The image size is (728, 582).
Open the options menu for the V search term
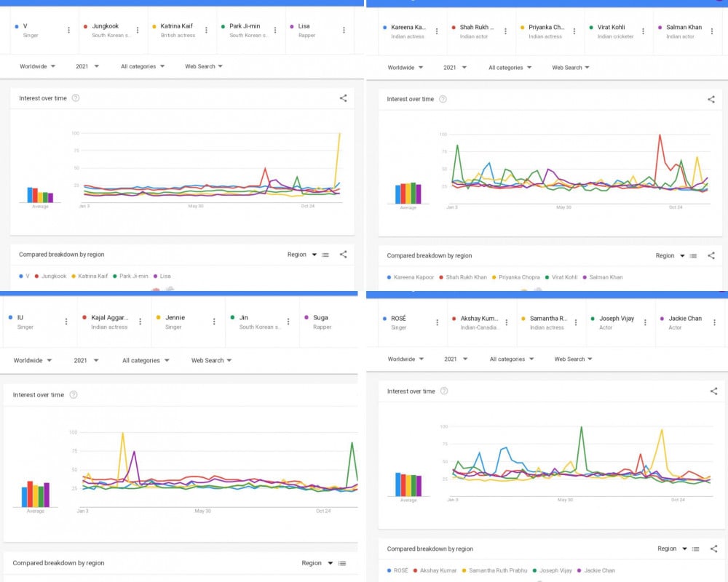(68, 30)
